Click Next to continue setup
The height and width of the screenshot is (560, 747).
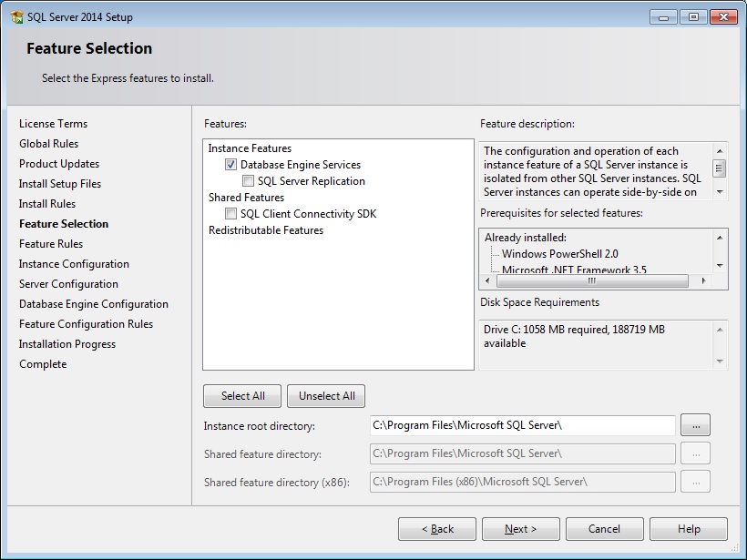point(520,528)
